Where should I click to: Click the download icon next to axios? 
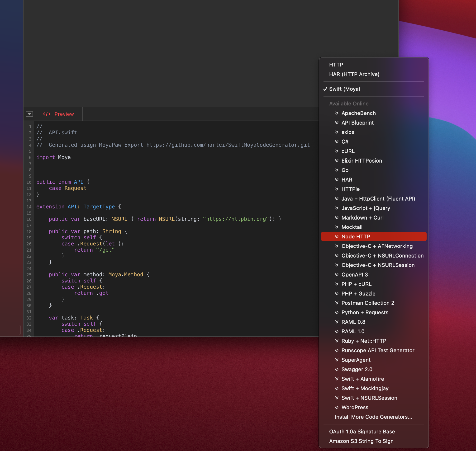(337, 132)
